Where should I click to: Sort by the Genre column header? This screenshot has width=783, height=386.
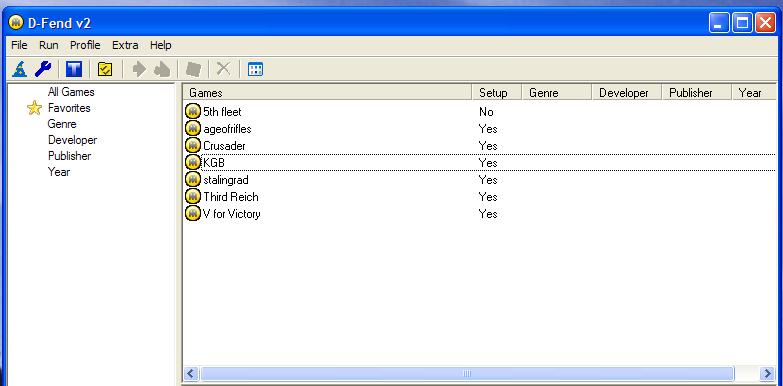click(x=557, y=93)
